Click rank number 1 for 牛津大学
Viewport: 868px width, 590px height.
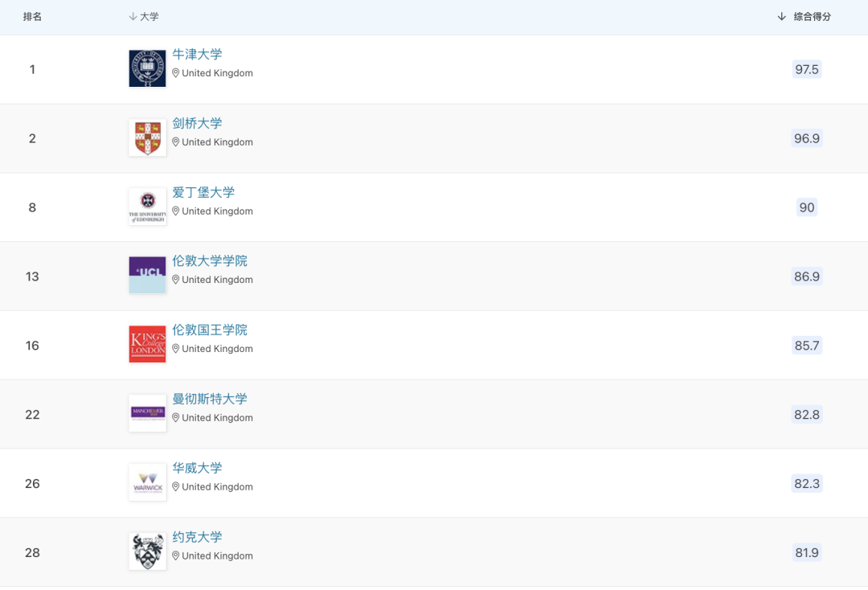pyautogui.click(x=32, y=69)
